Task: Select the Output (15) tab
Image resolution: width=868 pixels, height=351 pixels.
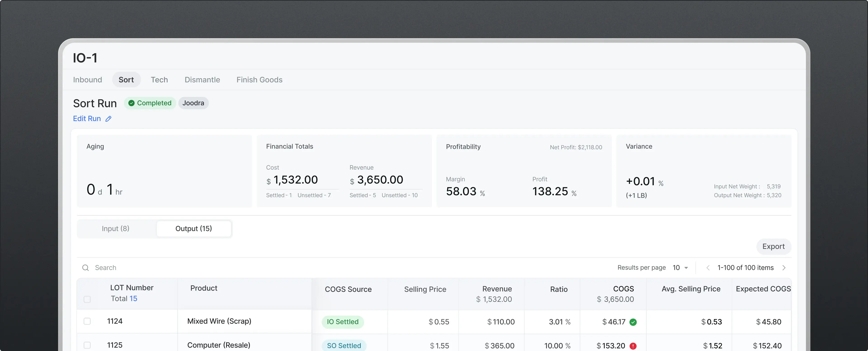Action: click(x=194, y=229)
